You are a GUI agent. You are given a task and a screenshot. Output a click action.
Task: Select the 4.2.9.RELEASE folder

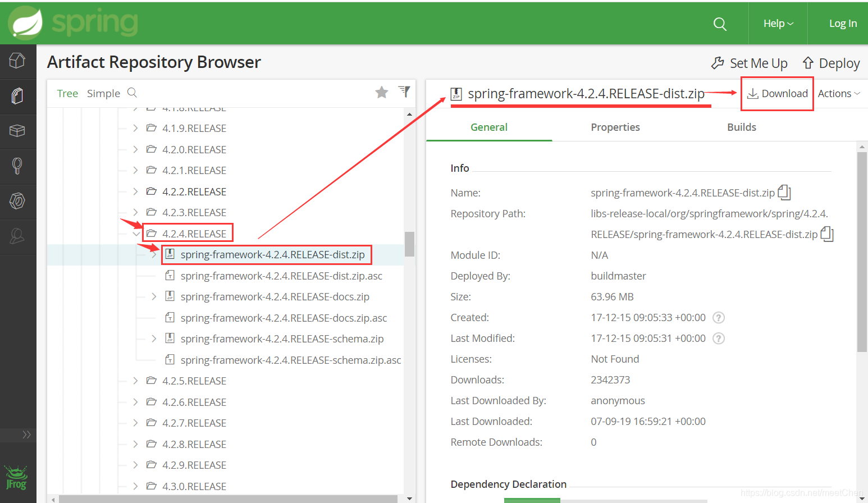(194, 465)
